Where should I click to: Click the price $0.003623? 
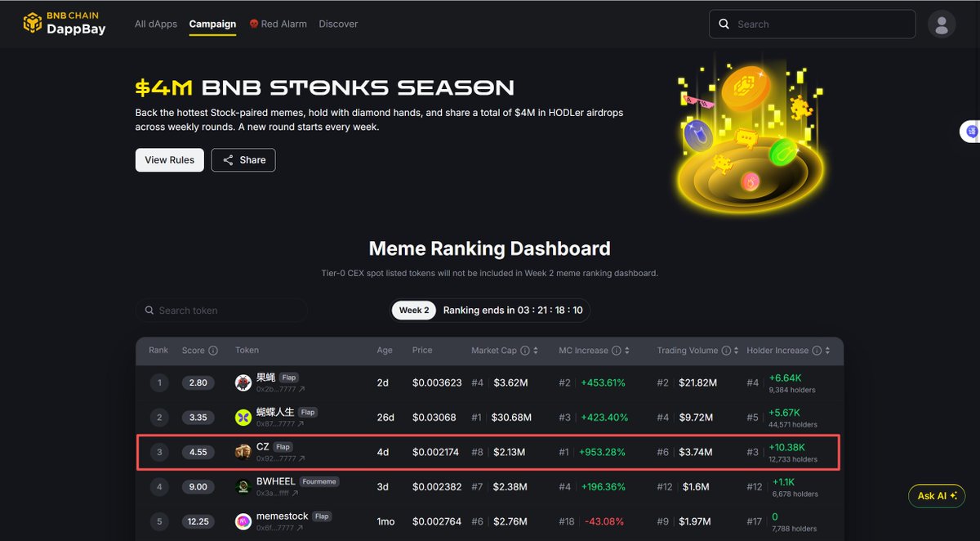click(437, 382)
